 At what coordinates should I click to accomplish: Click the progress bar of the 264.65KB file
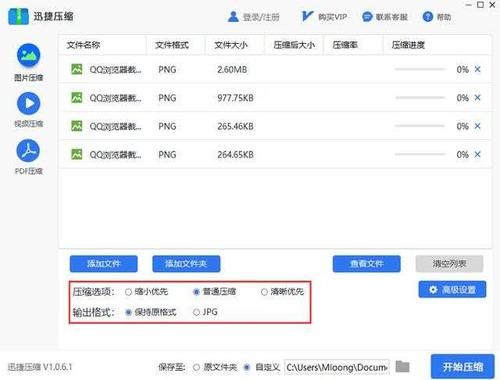(420, 154)
